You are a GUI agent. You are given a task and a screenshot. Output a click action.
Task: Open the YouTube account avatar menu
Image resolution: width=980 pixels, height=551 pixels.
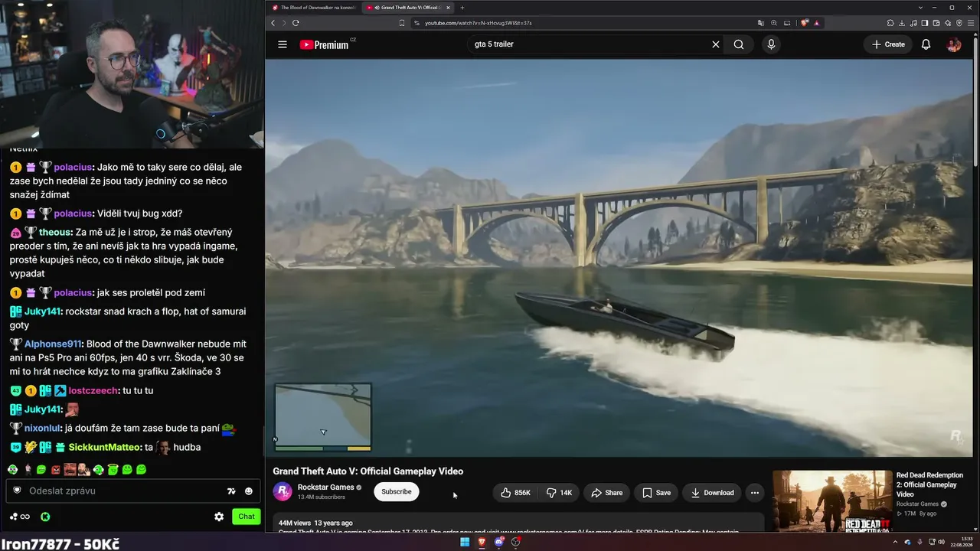click(x=954, y=44)
